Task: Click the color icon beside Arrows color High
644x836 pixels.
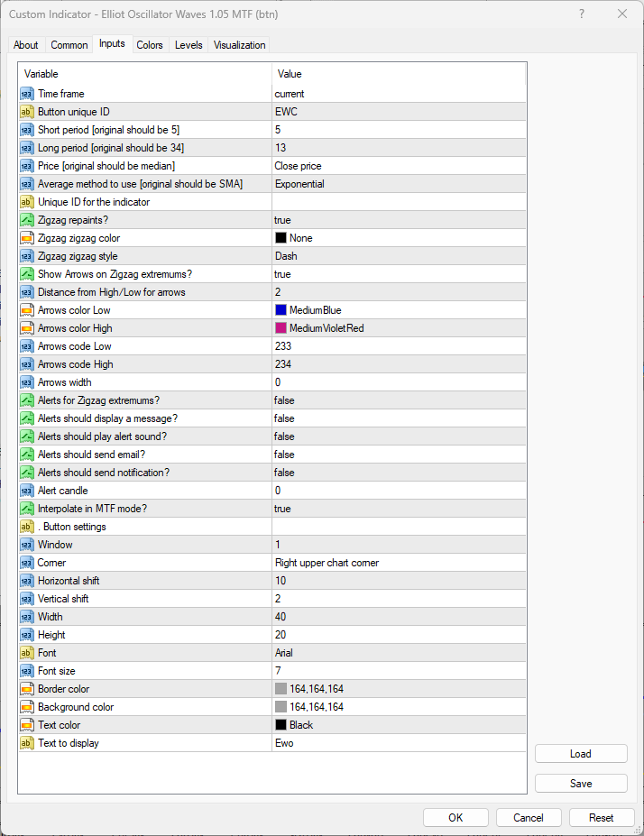Action: [x=27, y=328]
